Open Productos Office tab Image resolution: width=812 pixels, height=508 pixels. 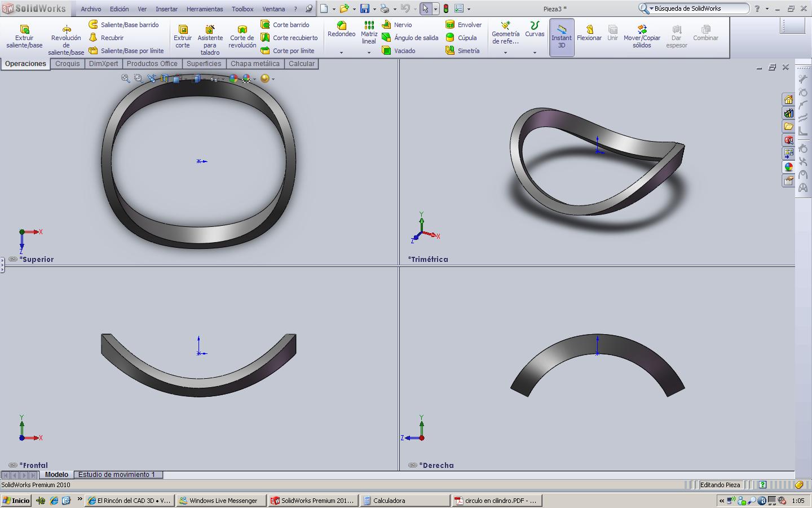(x=152, y=64)
